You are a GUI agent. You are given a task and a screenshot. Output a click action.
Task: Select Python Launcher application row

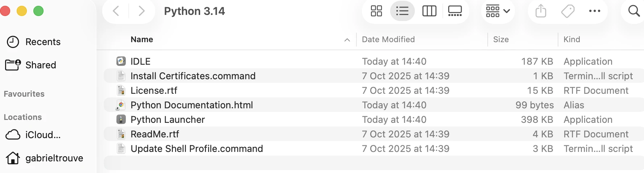(168, 120)
